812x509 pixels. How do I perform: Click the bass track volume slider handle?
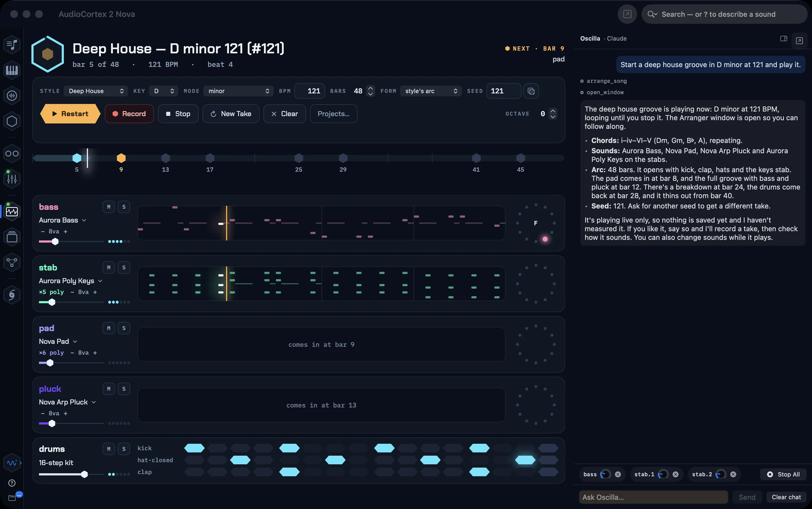click(55, 241)
